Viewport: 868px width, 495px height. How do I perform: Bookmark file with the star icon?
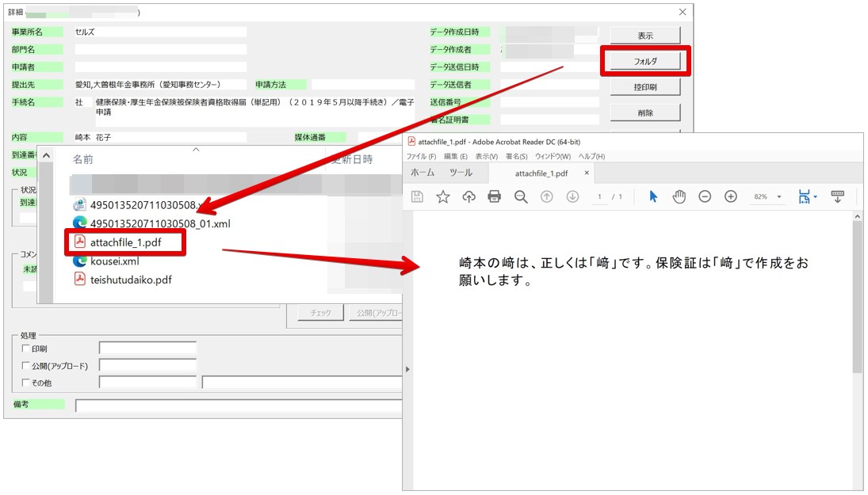[x=443, y=196]
